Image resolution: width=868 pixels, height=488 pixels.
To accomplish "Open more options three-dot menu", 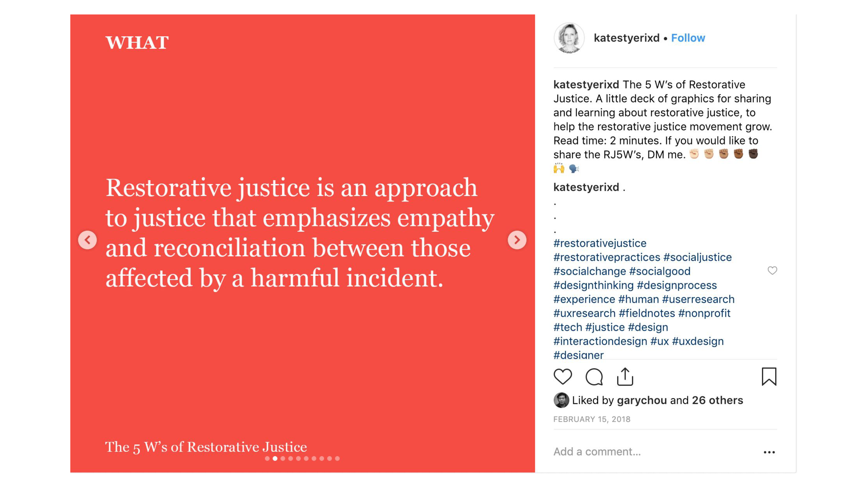I will click(769, 452).
